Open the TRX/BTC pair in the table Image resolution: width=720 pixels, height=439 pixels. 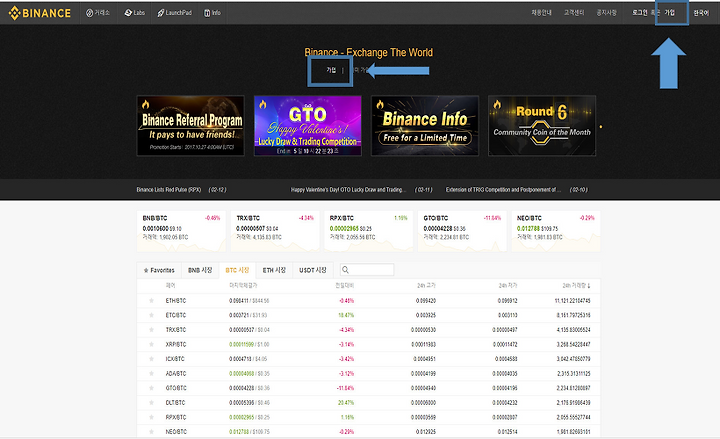click(x=176, y=330)
